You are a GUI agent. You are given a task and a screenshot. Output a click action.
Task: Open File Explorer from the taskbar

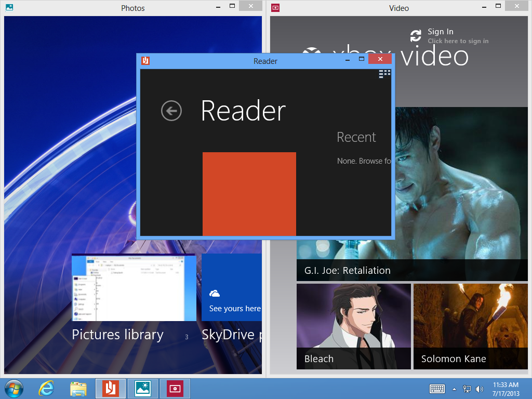(78, 389)
